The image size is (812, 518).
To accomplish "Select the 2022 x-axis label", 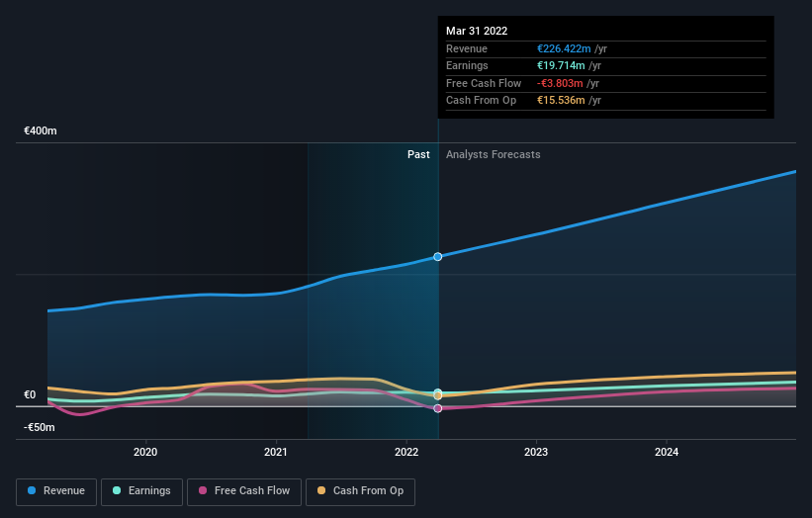I will pos(406,452).
